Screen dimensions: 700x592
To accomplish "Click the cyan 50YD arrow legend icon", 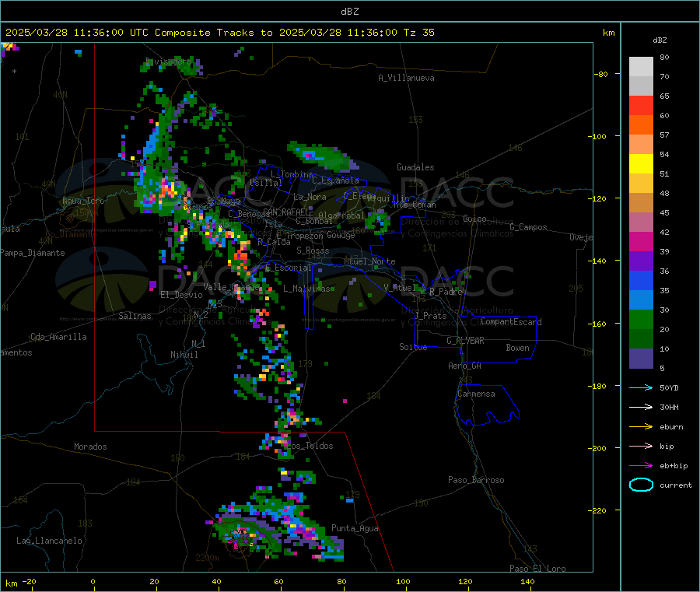I will coord(641,387).
